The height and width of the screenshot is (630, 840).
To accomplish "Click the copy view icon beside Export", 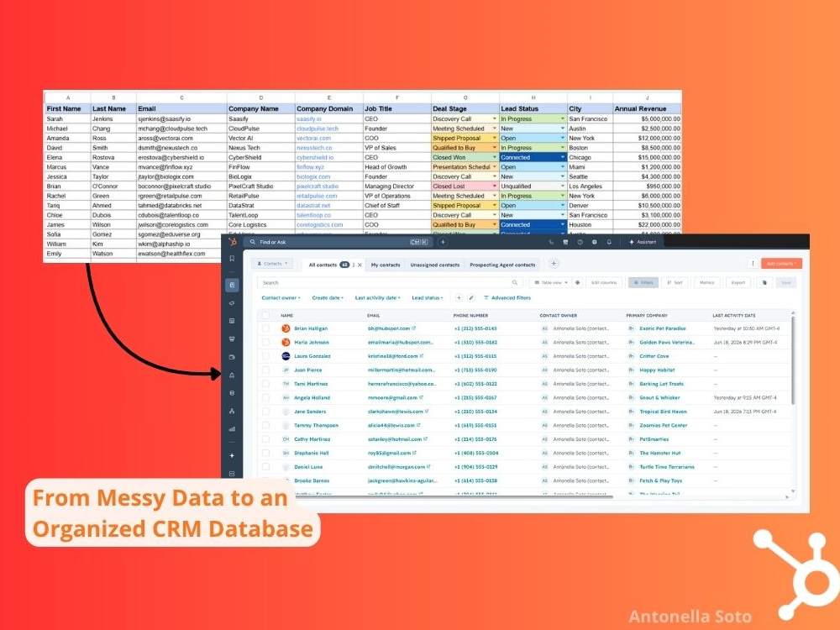I will coord(764,282).
